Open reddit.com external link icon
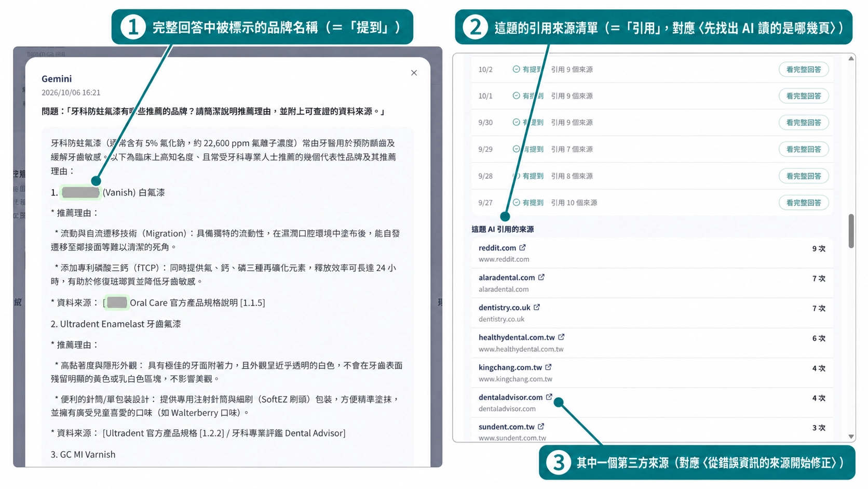868x489 pixels. 522,247
